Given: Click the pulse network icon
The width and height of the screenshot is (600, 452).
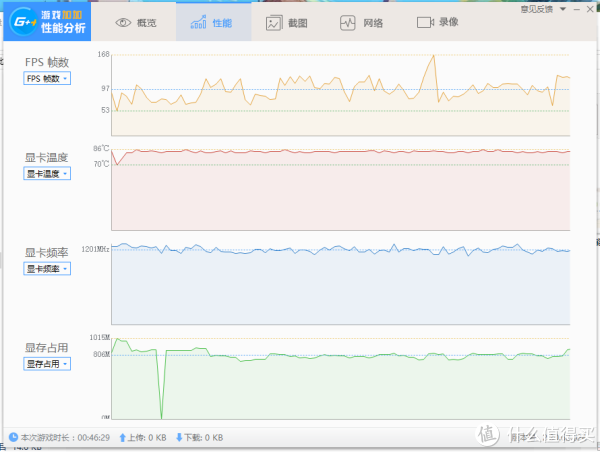Looking at the screenshot, I should pos(347,23).
